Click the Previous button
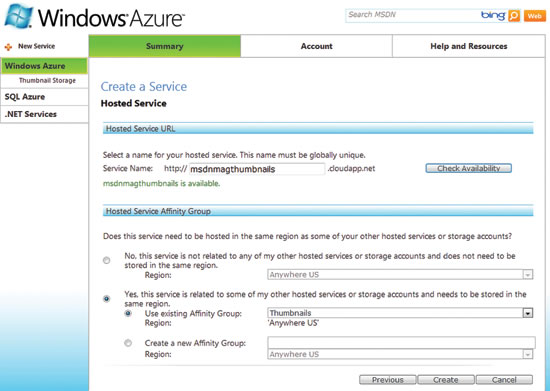 (x=388, y=380)
